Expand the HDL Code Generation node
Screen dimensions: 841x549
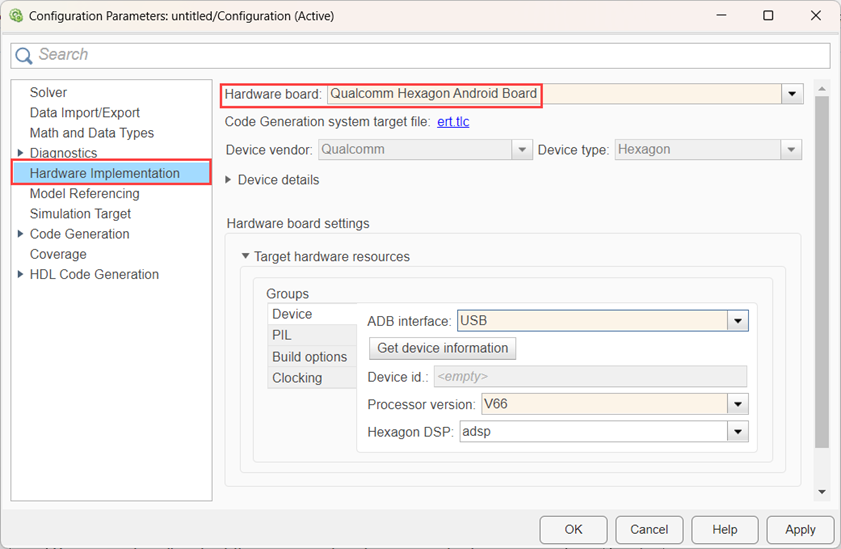click(x=21, y=274)
